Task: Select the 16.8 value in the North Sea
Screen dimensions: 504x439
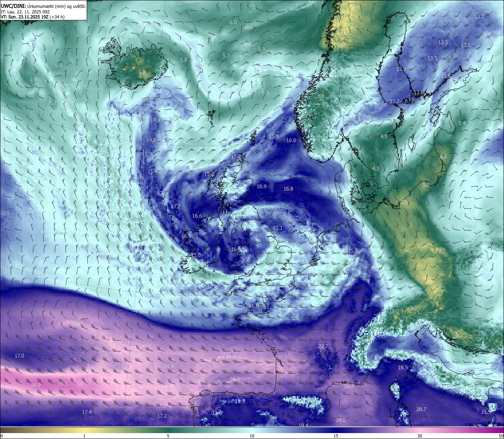Action: tap(288, 189)
